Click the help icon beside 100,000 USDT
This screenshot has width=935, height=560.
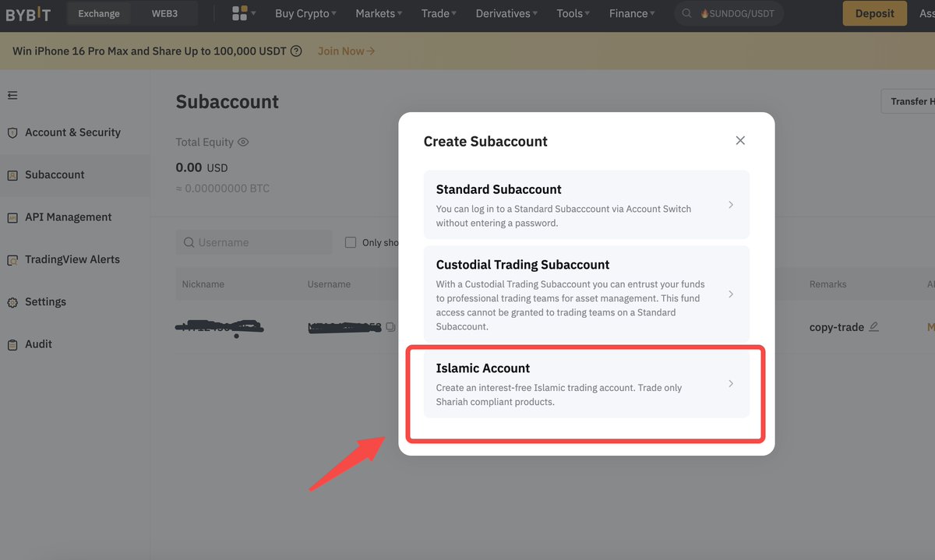point(296,51)
